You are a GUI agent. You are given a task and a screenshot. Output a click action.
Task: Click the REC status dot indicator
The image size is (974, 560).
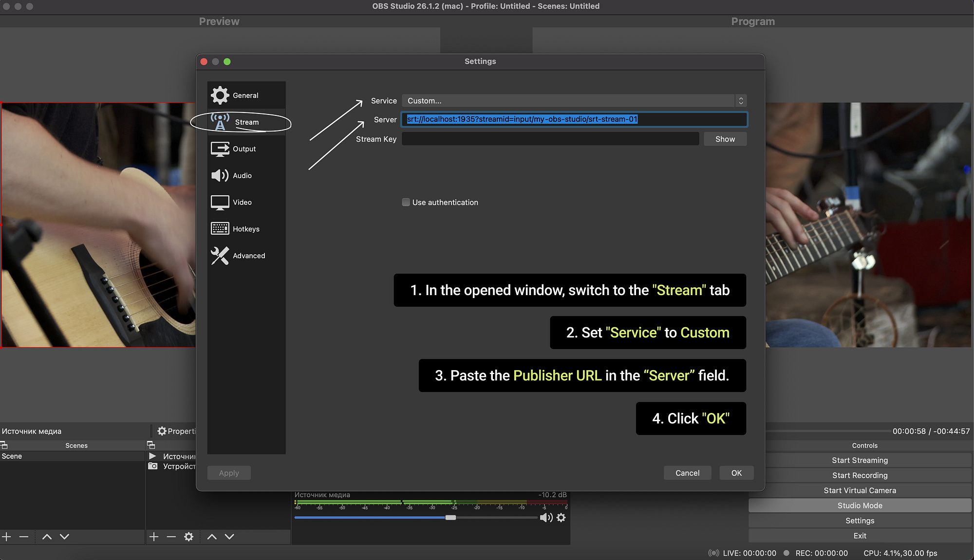point(786,553)
